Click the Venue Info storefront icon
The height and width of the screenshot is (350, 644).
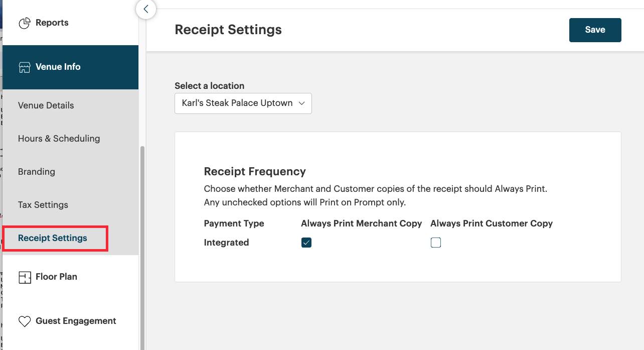click(x=25, y=67)
